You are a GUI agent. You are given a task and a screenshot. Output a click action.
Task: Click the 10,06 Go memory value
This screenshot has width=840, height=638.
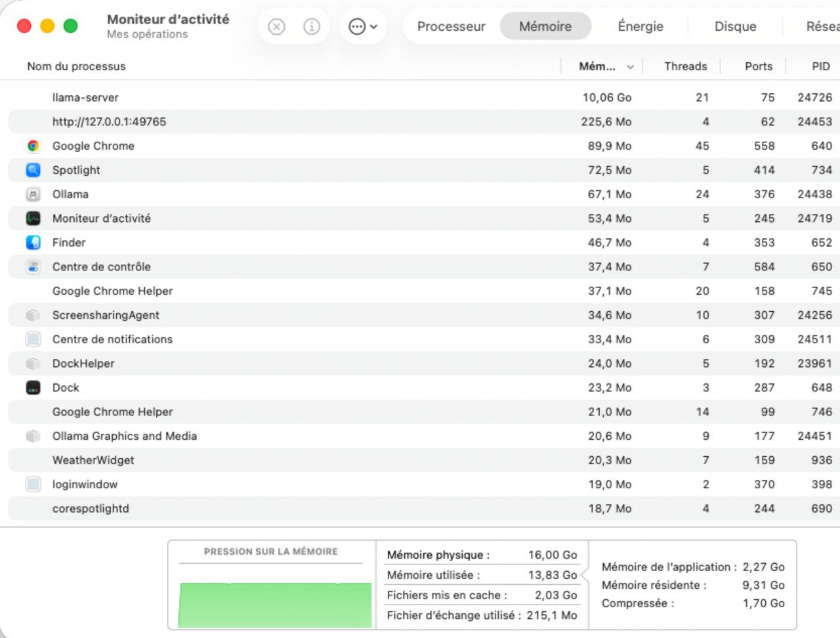[x=607, y=98]
